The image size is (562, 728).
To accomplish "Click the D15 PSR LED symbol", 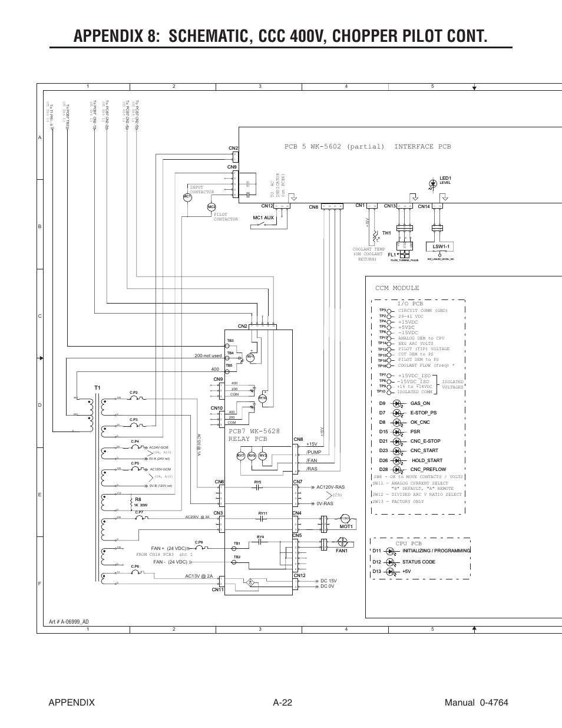I will click(x=396, y=432).
